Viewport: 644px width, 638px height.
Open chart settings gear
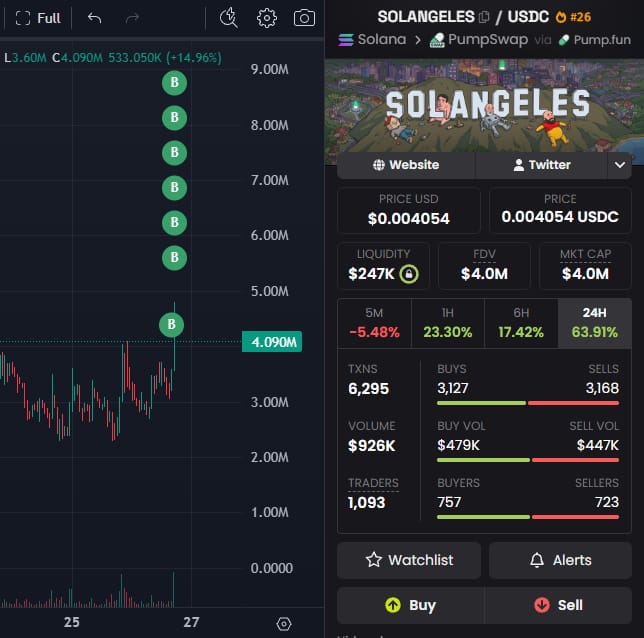point(267,18)
